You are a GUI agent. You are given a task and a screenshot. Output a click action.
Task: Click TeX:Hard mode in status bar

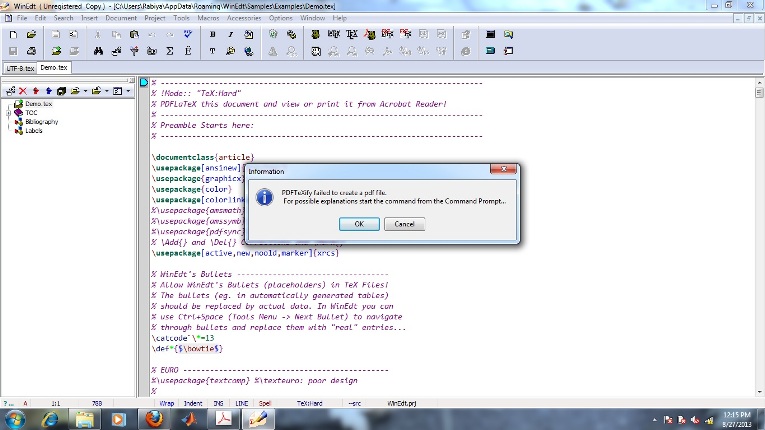[x=309, y=404]
